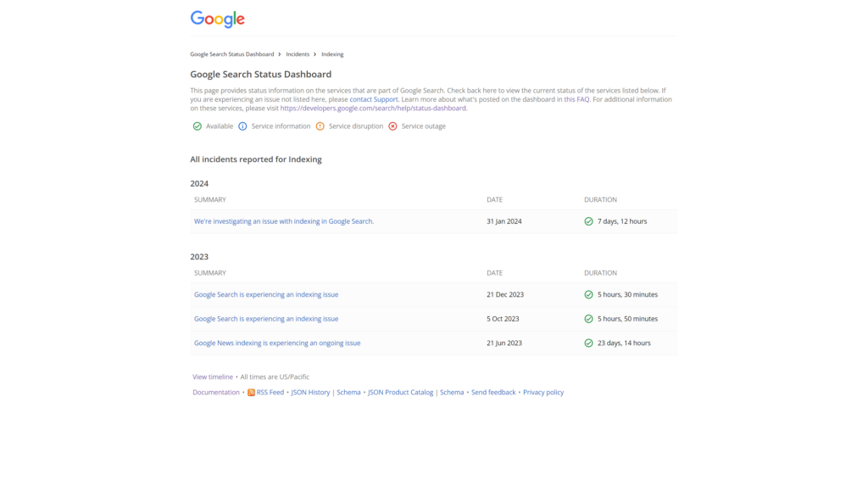The width and height of the screenshot is (868, 491).
Task: Click green check icon beside 23 days, 14 hours
Action: 588,343
